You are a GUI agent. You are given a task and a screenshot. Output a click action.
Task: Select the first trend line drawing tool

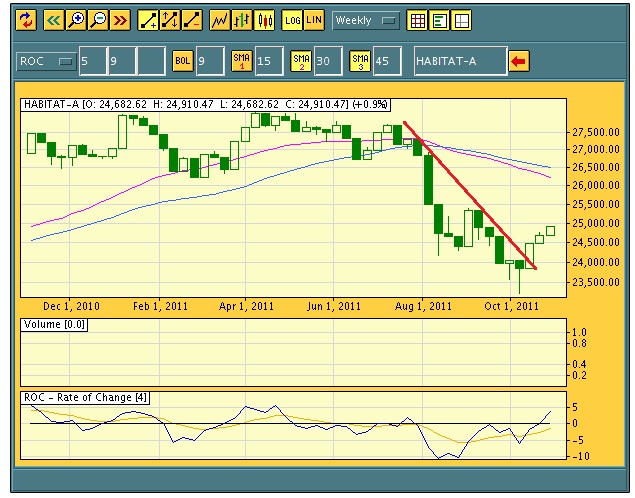coord(147,20)
